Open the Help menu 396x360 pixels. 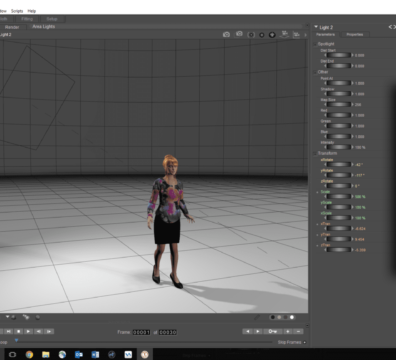click(x=31, y=11)
